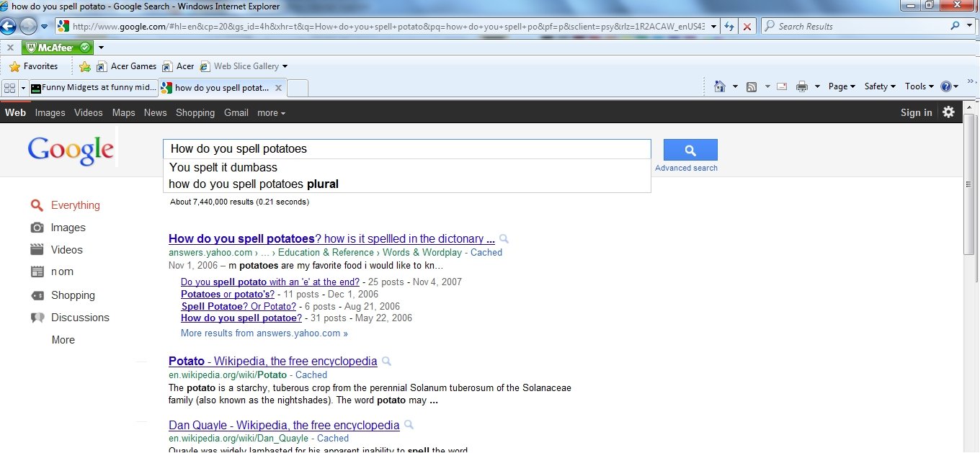Expand the 'more' dropdown in Google bar
The width and height of the screenshot is (980, 453).
[x=271, y=112]
